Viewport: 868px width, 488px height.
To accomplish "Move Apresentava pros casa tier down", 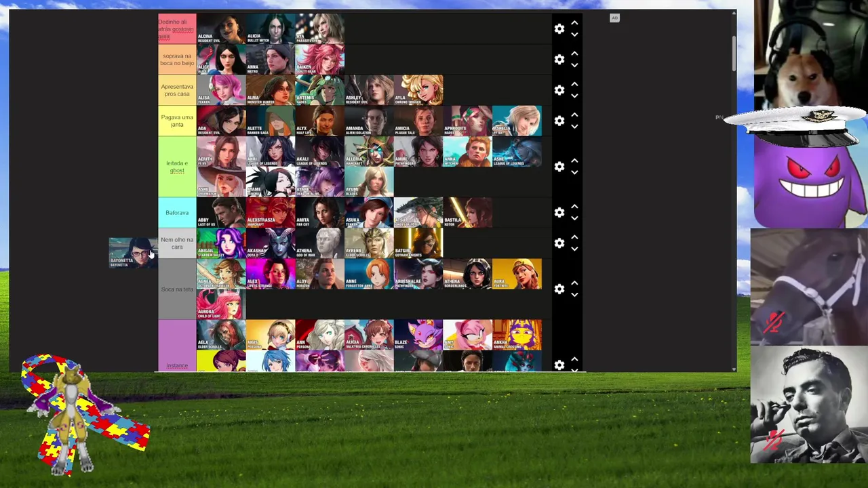I will coord(574,96).
